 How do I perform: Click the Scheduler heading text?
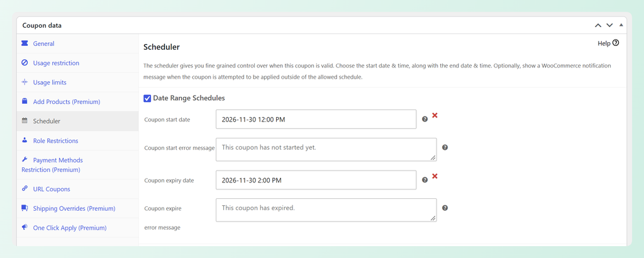162,47
